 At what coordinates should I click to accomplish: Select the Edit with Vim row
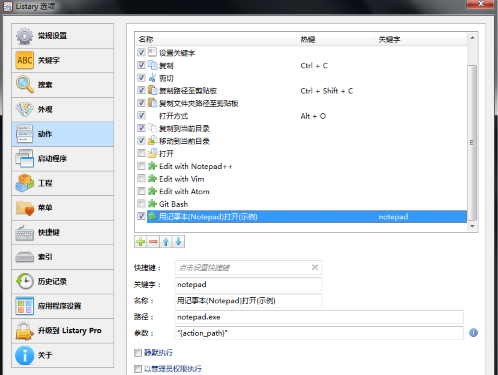(x=307, y=179)
